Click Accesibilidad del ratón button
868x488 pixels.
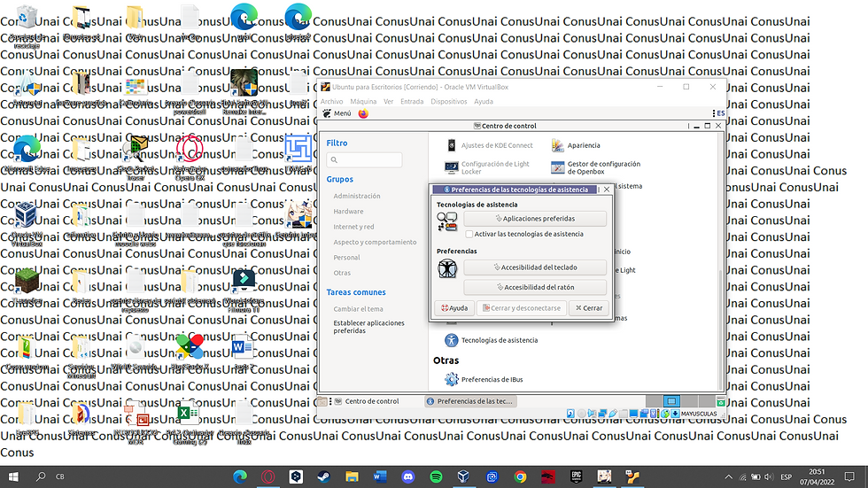tap(535, 287)
